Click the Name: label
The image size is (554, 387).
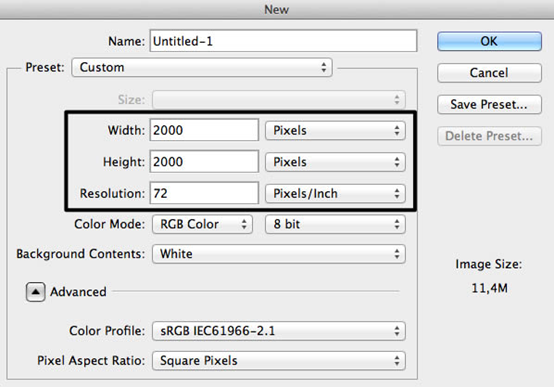(x=126, y=41)
